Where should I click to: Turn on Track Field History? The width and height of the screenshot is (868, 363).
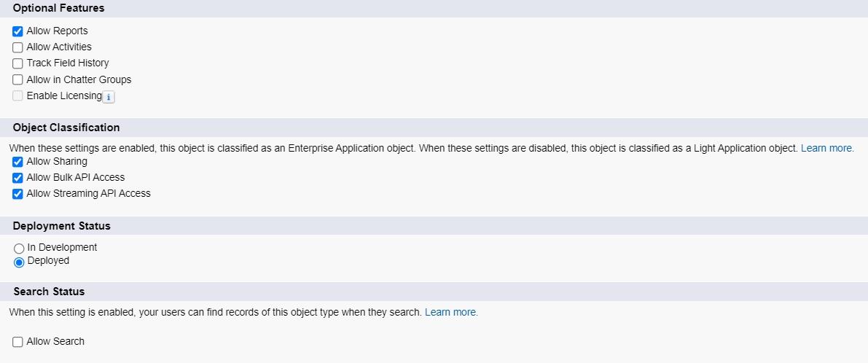pos(18,63)
